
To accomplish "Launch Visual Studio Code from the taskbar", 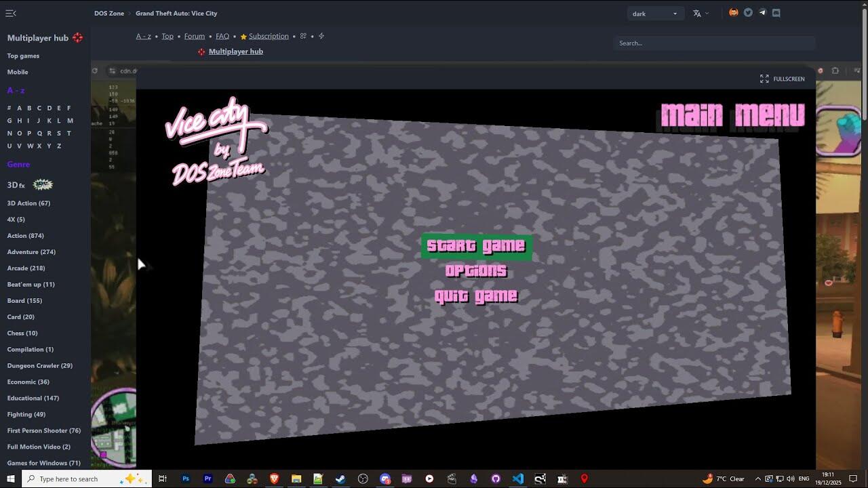I will pyautogui.click(x=518, y=479).
